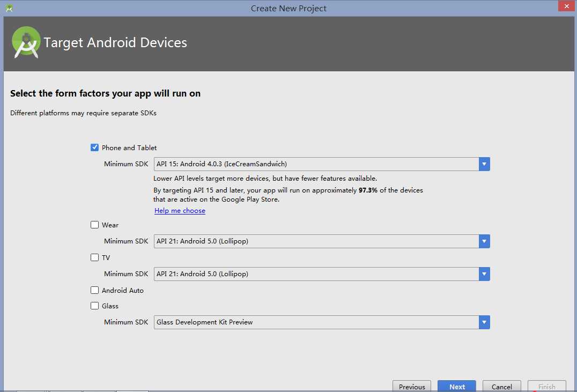Click the TV label text
The width and height of the screenshot is (577, 392).
pyautogui.click(x=106, y=257)
